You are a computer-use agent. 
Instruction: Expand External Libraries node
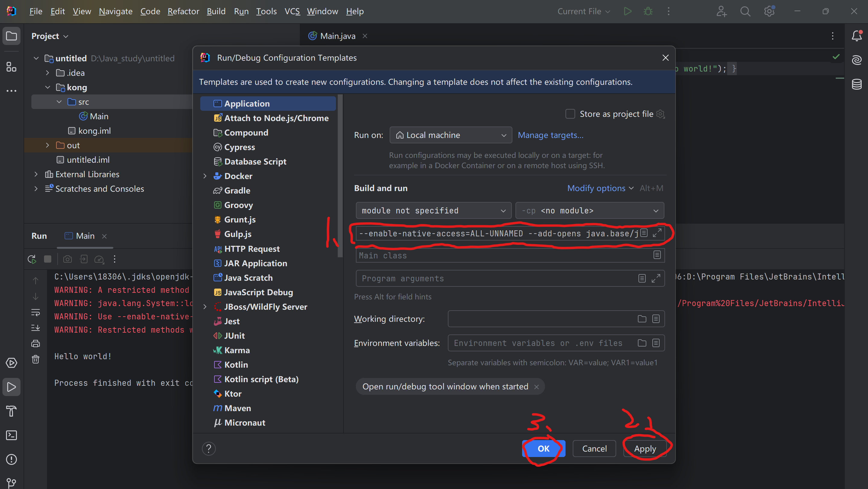click(x=36, y=174)
